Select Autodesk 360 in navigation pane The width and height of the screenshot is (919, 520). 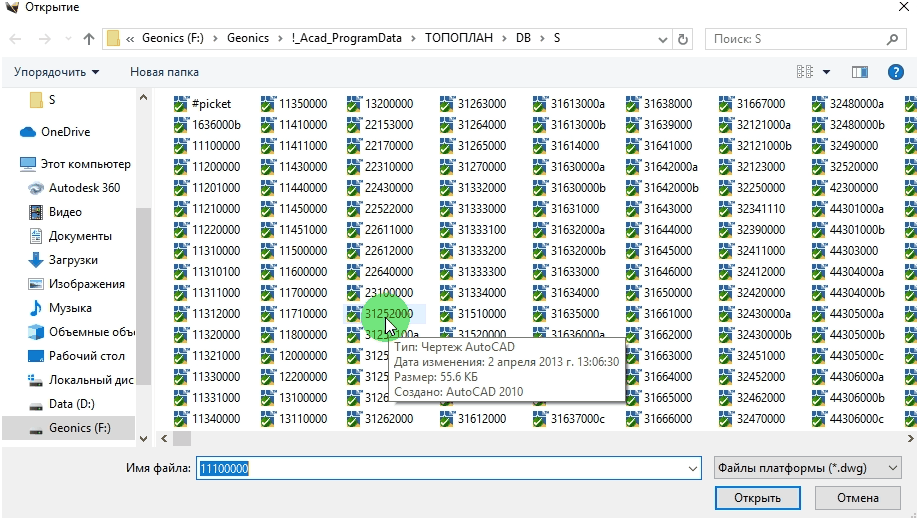coord(84,188)
